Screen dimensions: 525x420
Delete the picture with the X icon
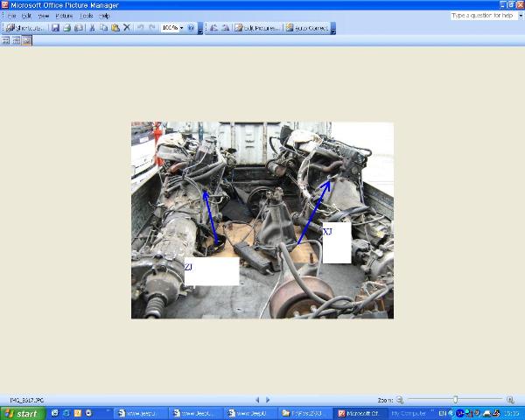127,28
